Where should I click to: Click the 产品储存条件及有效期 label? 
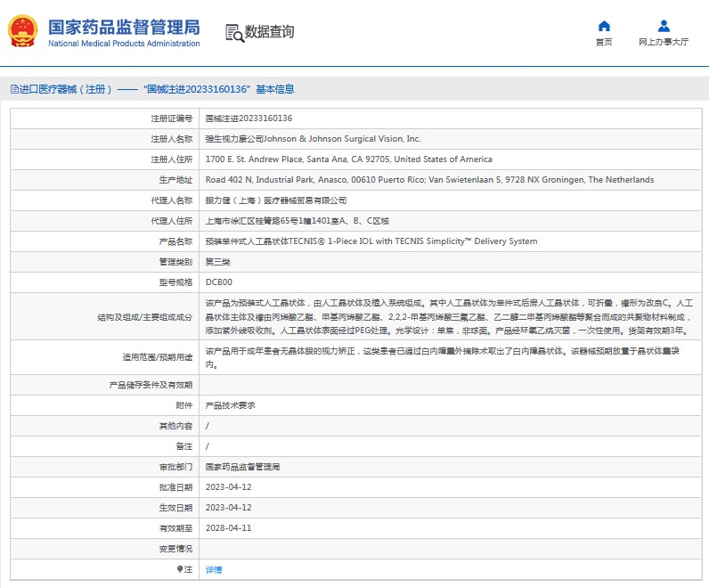click(x=151, y=385)
